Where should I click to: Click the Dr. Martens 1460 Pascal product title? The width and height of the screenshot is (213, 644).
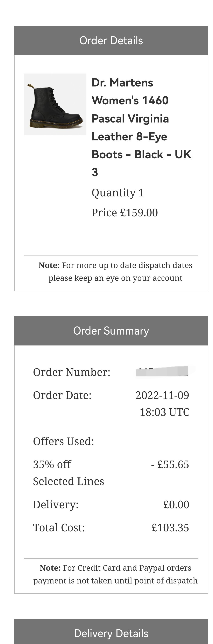(142, 127)
